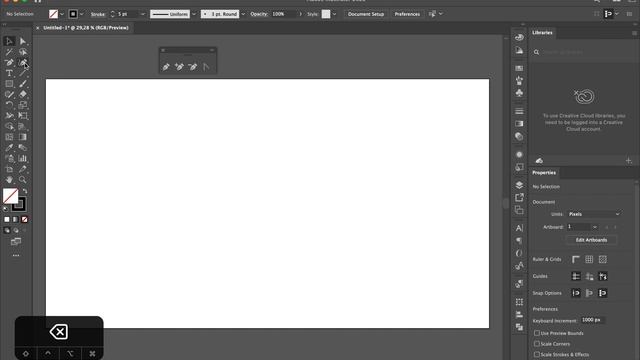Select the Shape Builder tool
The width and height of the screenshot is (640, 360).
9,127
